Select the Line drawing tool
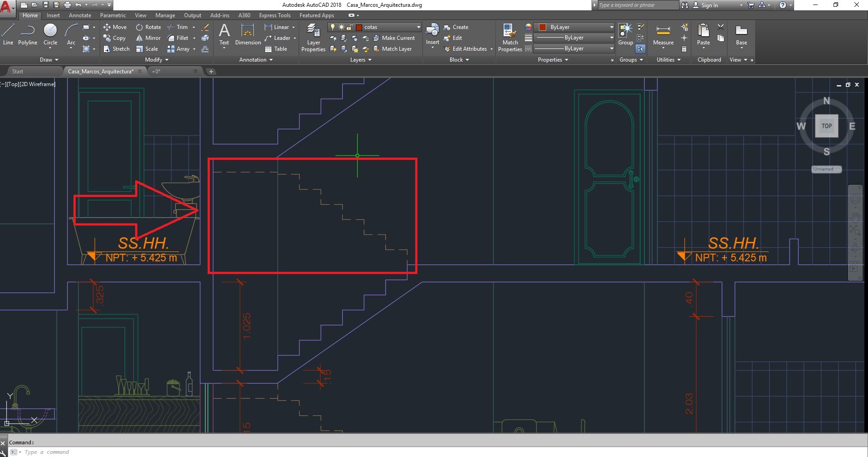868x457 pixels. [x=8, y=35]
